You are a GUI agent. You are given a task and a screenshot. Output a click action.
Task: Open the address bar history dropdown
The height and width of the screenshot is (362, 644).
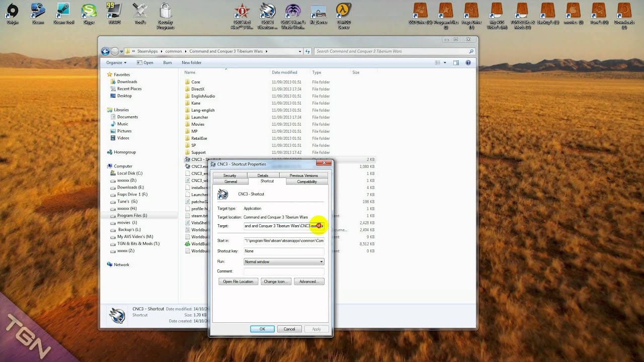300,51
